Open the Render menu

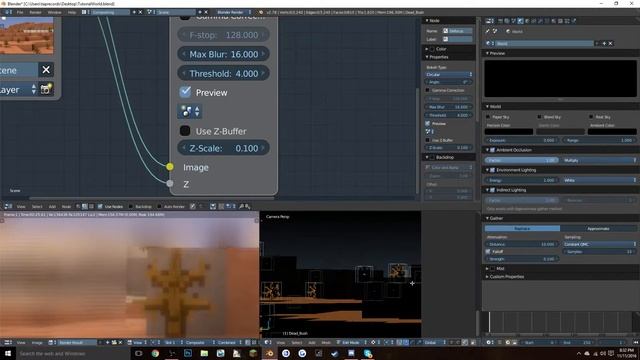tap(36, 12)
